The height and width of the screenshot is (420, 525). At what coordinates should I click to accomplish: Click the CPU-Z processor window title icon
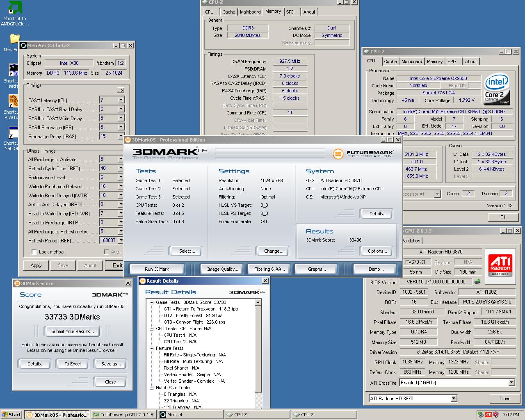pyautogui.click(x=366, y=52)
